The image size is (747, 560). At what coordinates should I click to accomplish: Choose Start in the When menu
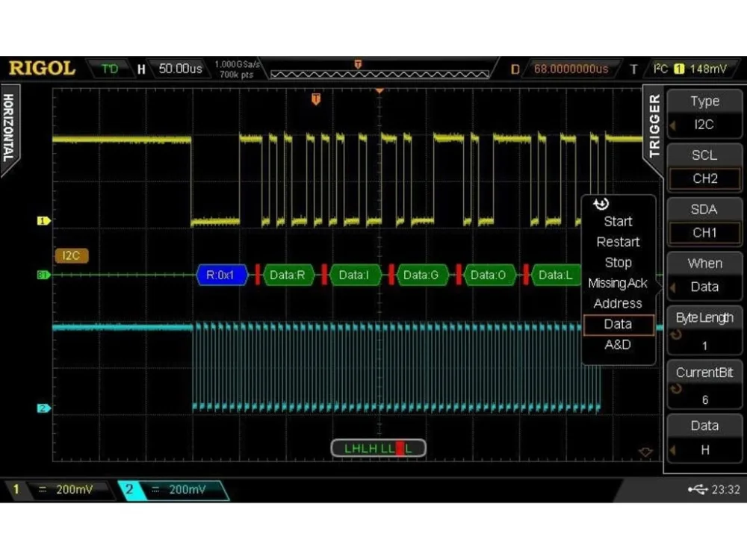coord(618,222)
